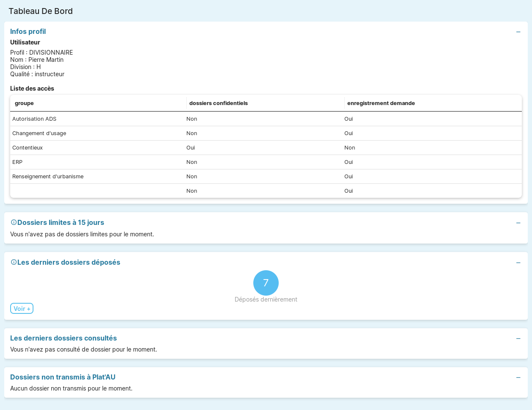The height and width of the screenshot is (410, 532).
Task: Click the Contentieux group row
Action: pos(28,148)
